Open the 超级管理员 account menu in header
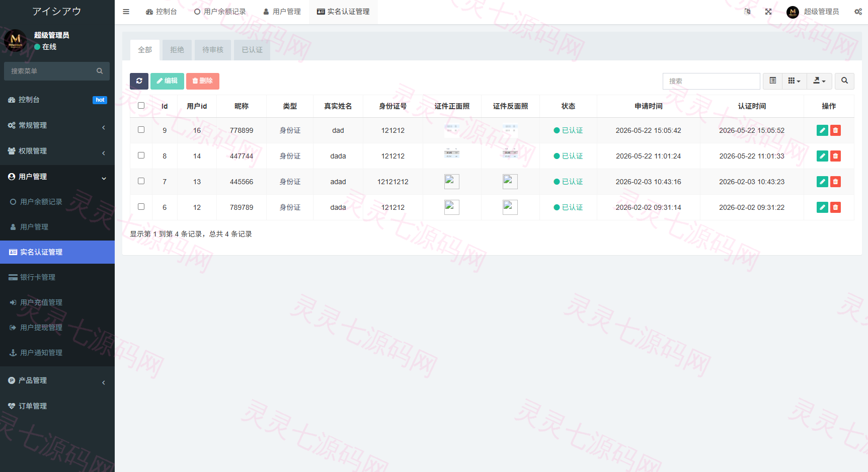 pyautogui.click(x=813, y=12)
